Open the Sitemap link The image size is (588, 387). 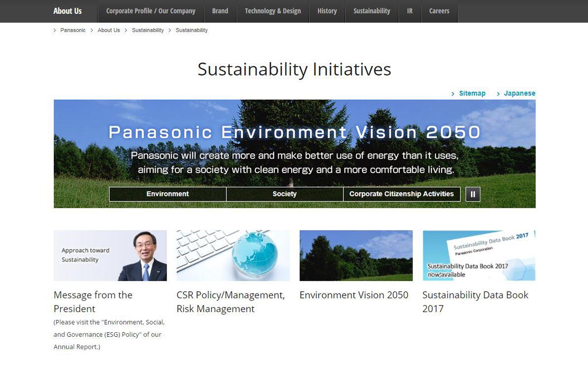click(472, 93)
